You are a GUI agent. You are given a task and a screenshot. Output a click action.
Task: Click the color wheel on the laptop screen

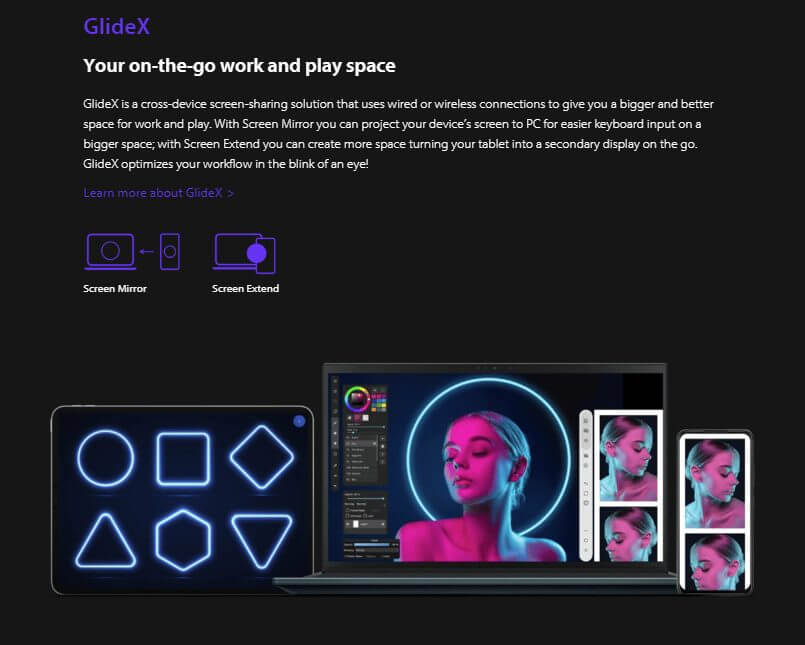(357, 399)
